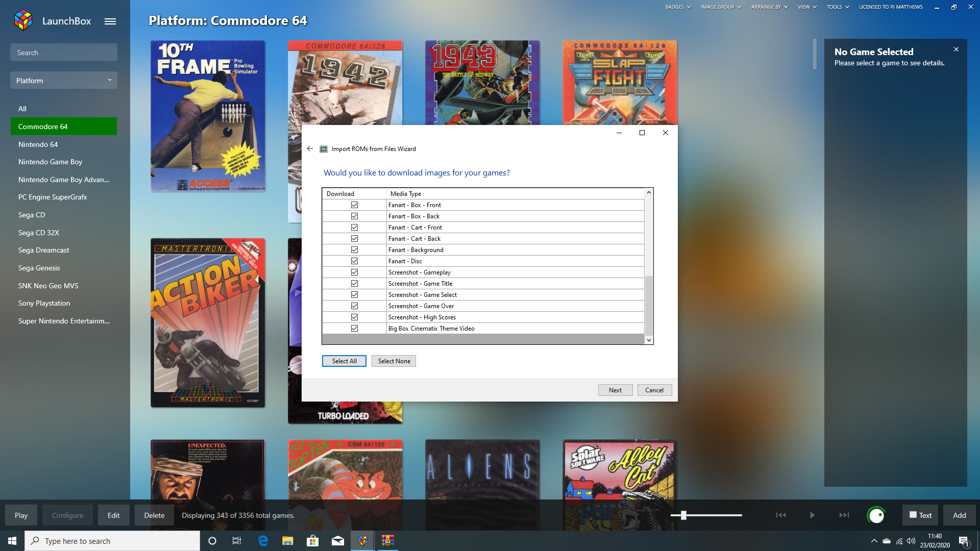Click Select All button in wizard
Screen dimensions: 980x551
click(x=344, y=361)
